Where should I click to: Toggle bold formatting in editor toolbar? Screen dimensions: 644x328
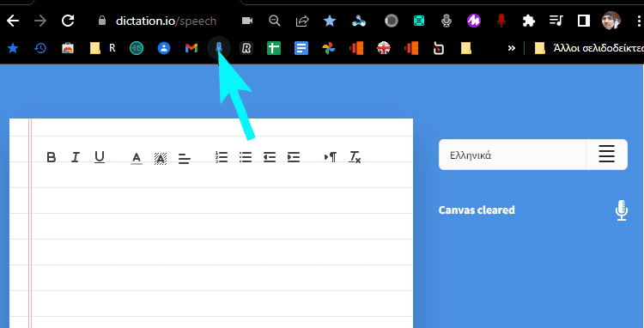pyautogui.click(x=52, y=157)
